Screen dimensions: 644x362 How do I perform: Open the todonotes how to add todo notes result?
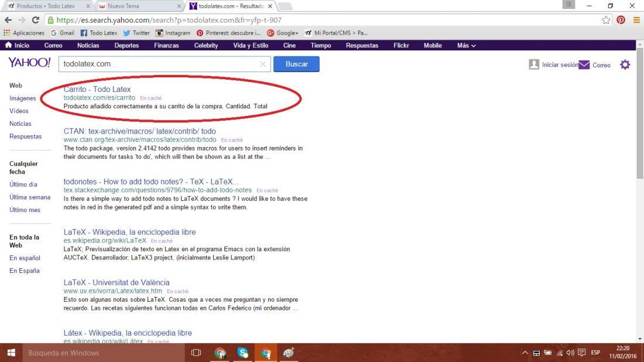[150, 182]
